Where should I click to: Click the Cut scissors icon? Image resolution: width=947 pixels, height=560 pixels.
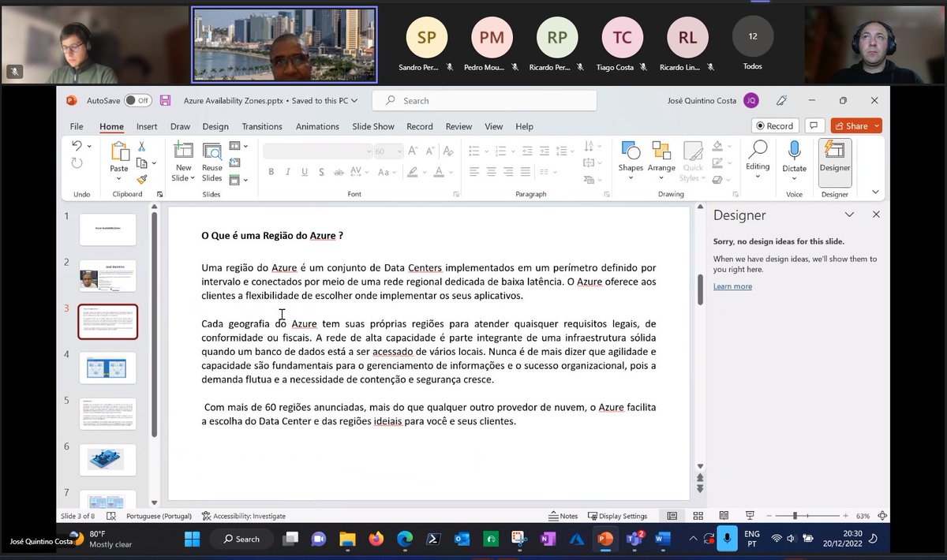(141, 147)
